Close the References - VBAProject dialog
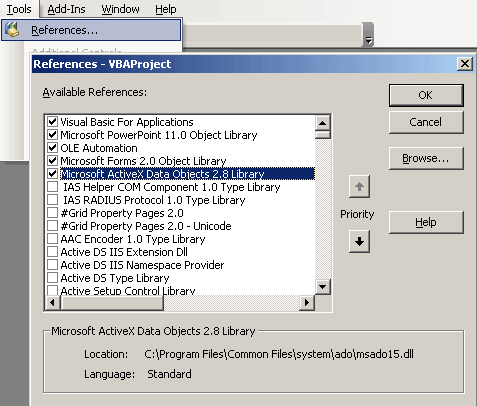 (465, 63)
